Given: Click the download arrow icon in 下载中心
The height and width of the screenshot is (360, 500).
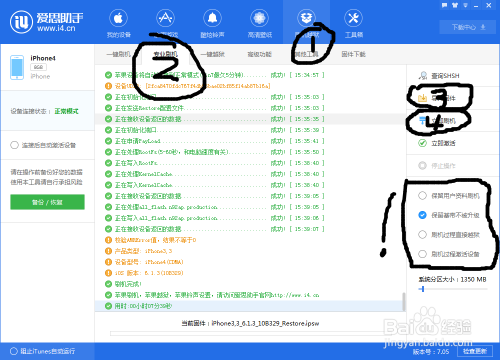Looking at the screenshot, I should [x=483, y=27].
